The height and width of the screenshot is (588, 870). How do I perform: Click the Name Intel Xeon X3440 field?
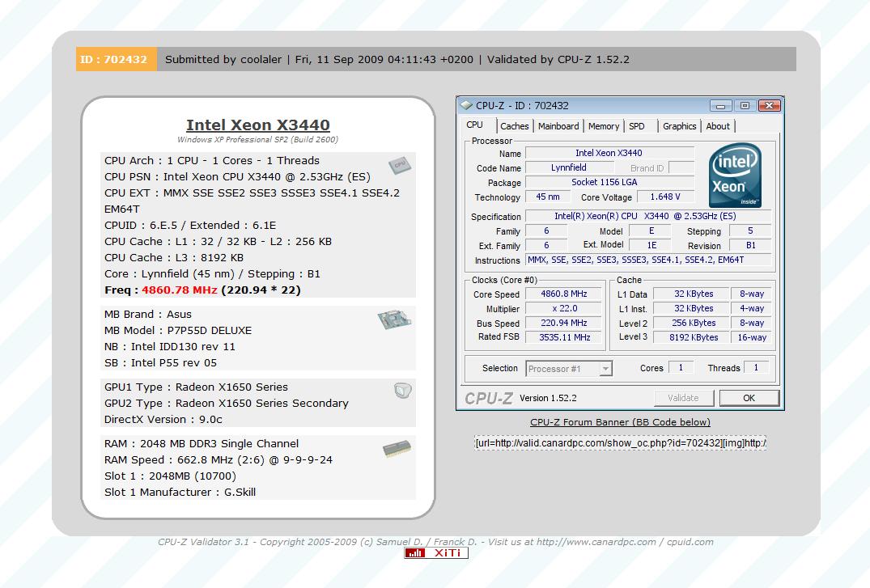click(x=609, y=153)
